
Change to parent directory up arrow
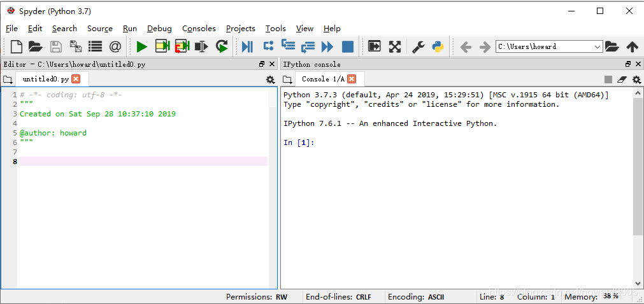tap(632, 47)
